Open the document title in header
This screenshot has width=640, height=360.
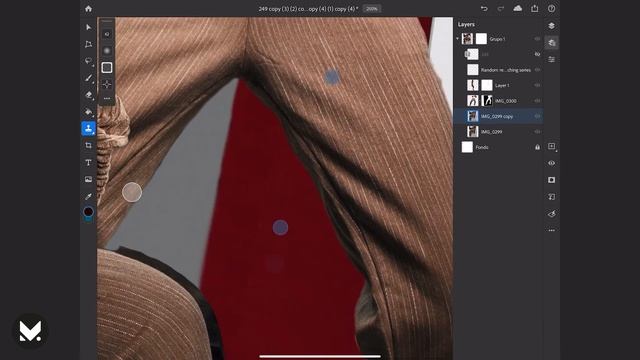tap(308, 9)
